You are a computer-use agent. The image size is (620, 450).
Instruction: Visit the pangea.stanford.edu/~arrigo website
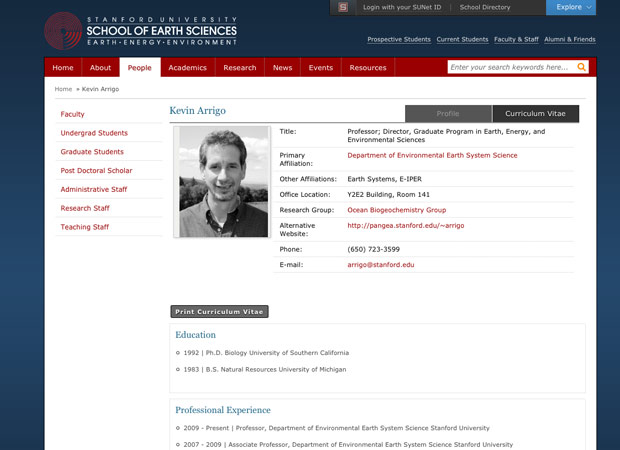click(406, 225)
